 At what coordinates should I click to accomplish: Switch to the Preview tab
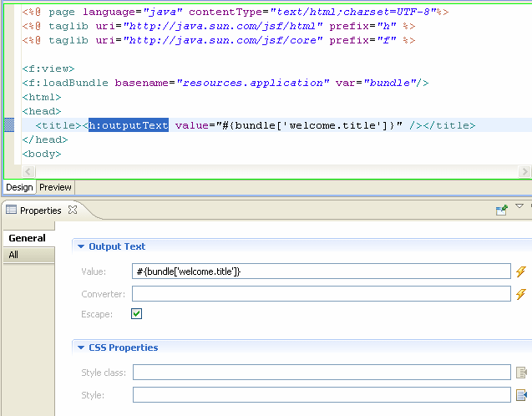[55, 187]
